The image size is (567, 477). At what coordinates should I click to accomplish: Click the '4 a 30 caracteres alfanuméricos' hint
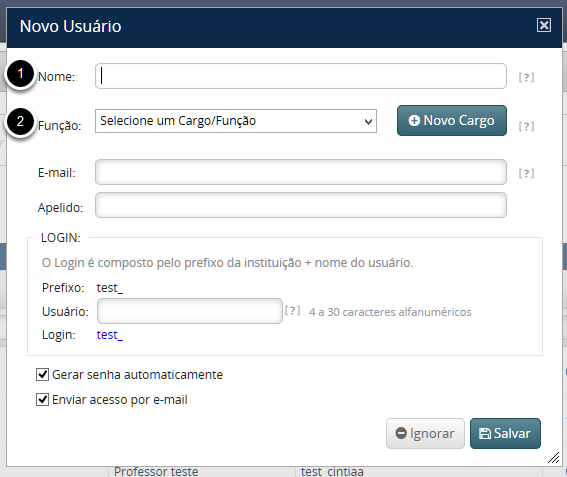coord(390,312)
